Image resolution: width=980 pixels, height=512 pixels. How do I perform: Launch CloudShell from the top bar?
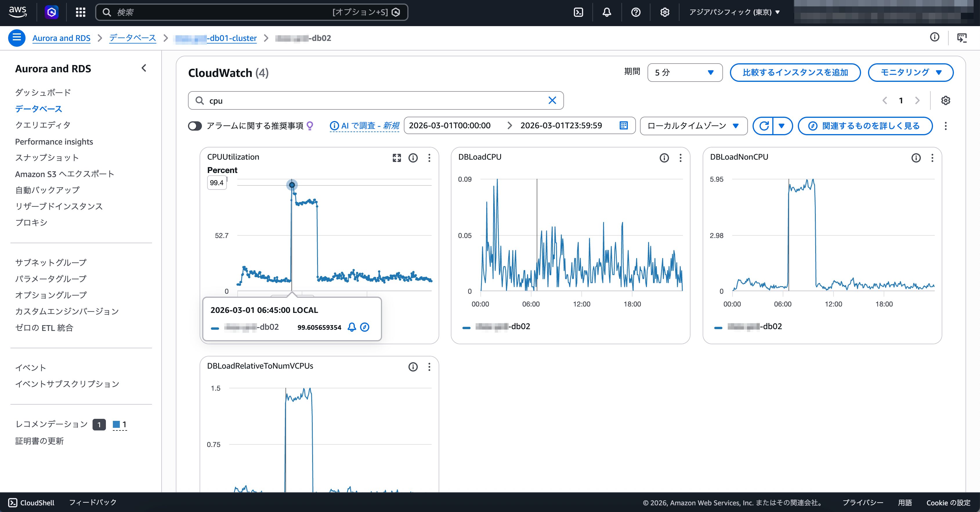tap(578, 12)
